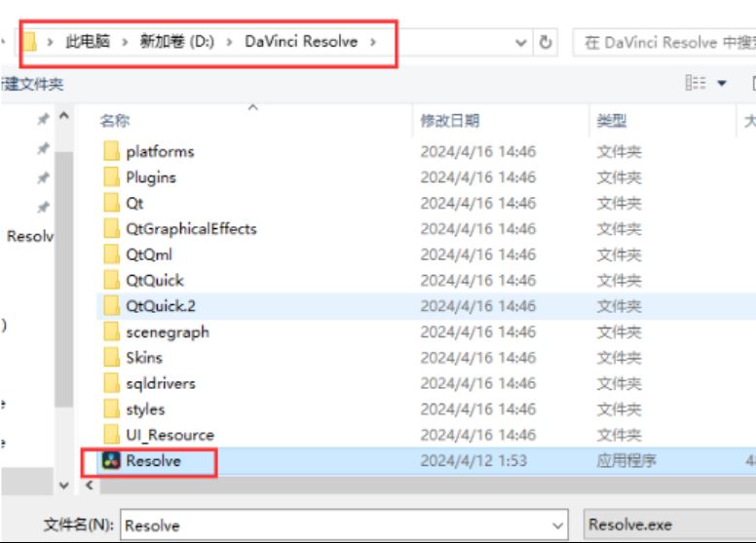Open the Resolve.exe file type filter
The width and height of the screenshot is (756, 543).
(x=670, y=524)
